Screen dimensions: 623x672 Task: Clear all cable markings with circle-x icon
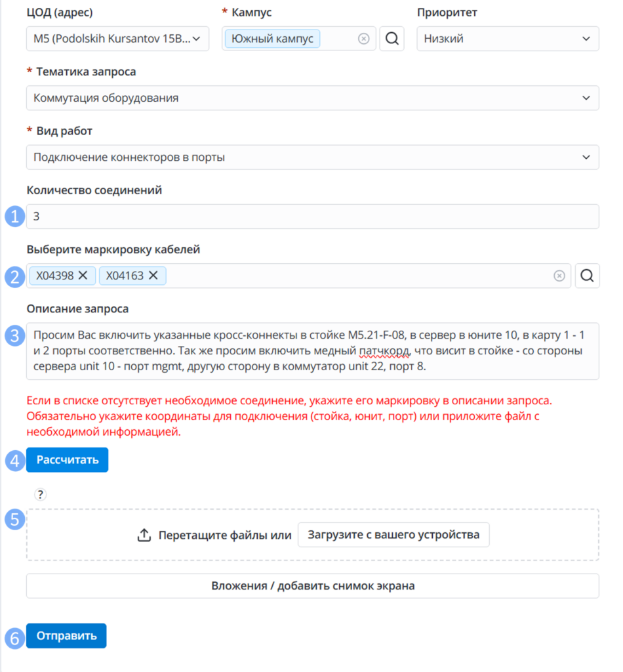(559, 276)
